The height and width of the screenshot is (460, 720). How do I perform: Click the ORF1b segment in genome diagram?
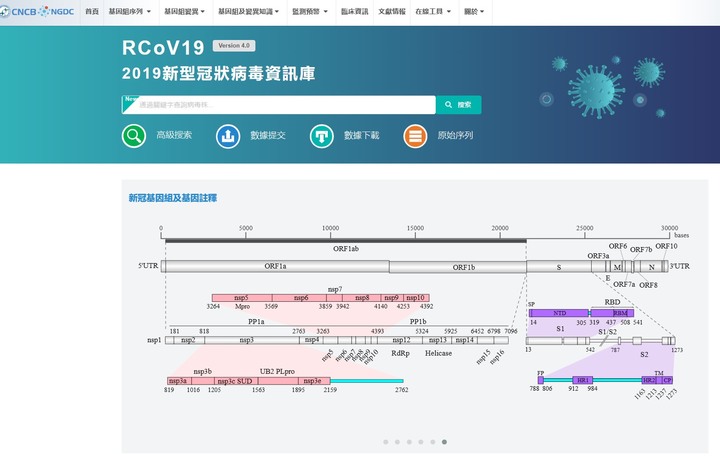pos(458,267)
